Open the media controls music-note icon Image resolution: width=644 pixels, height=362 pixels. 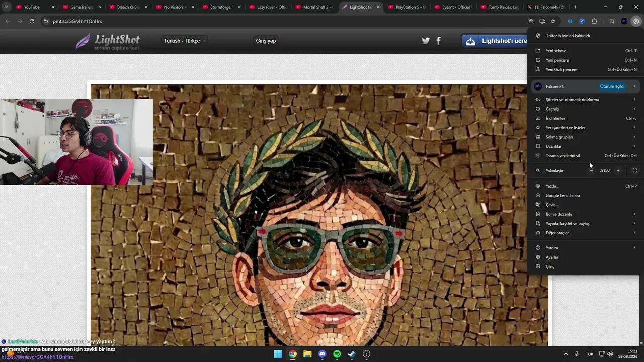pos(612,21)
